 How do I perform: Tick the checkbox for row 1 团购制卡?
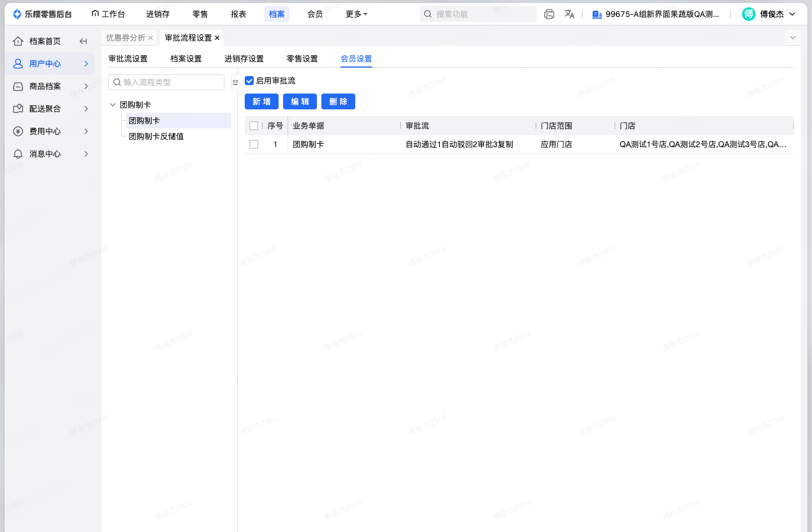[254, 144]
